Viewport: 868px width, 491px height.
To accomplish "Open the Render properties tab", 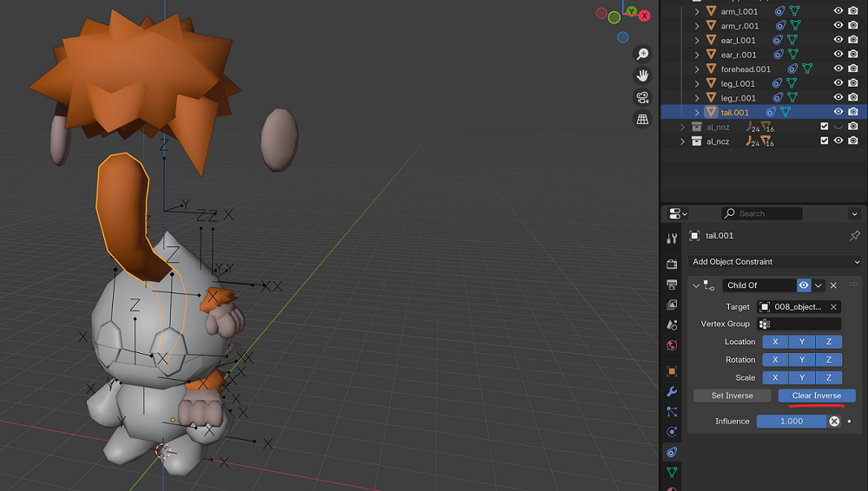I will pos(672,264).
